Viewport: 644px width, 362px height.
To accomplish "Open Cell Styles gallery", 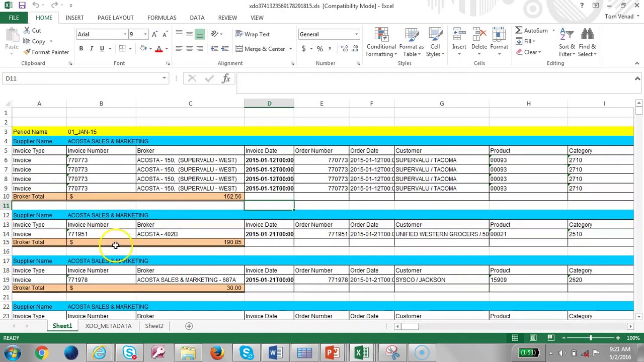I will pos(435,42).
